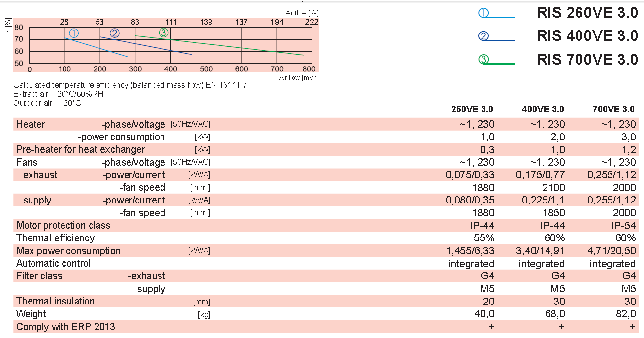Select the '260VE 3.0' column header
The image size is (644, 338).
point(472,109)
